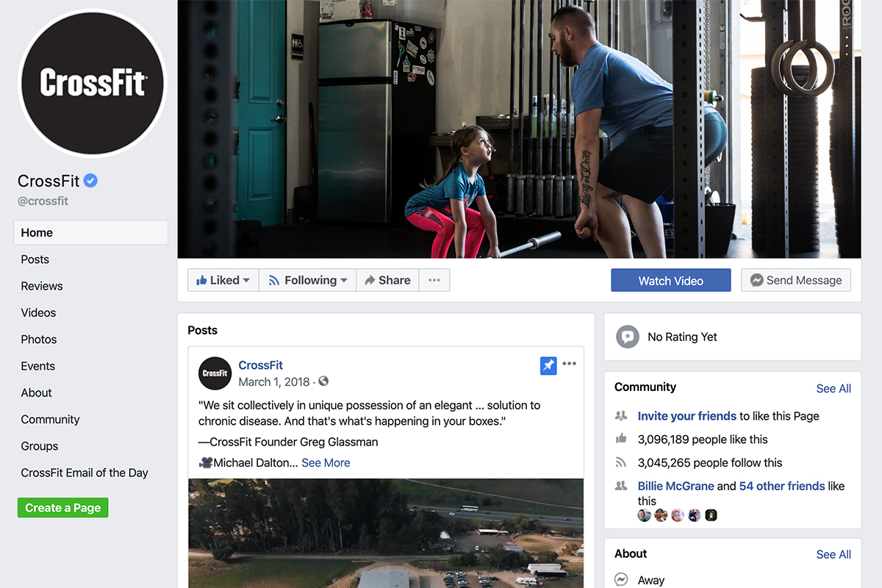Click See More to expand the post

click(326, 462)
